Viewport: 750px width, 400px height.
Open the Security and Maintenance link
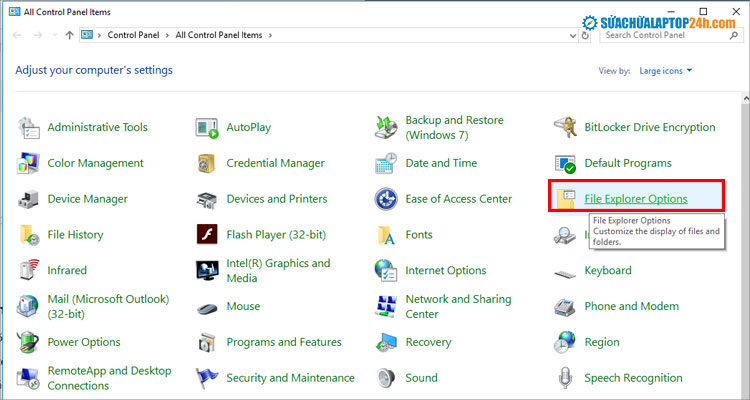[290, 378]
